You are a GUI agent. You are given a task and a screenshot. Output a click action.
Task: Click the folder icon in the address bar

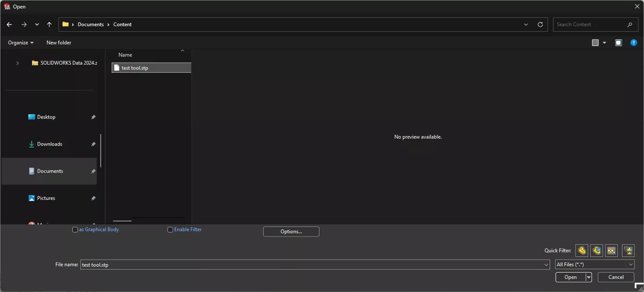point(65,24)
